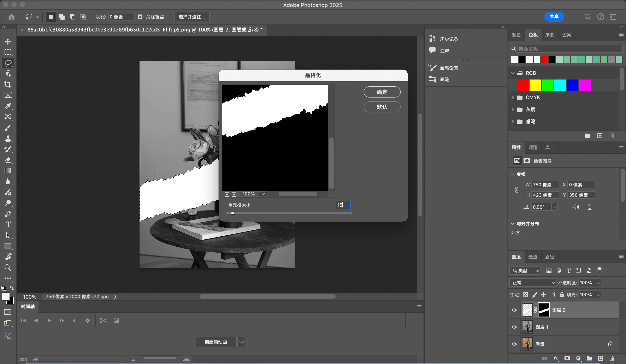Click the cyan RGB swatch
The image size is (626, 364).
pyautogui.click(x=560, y=85)
